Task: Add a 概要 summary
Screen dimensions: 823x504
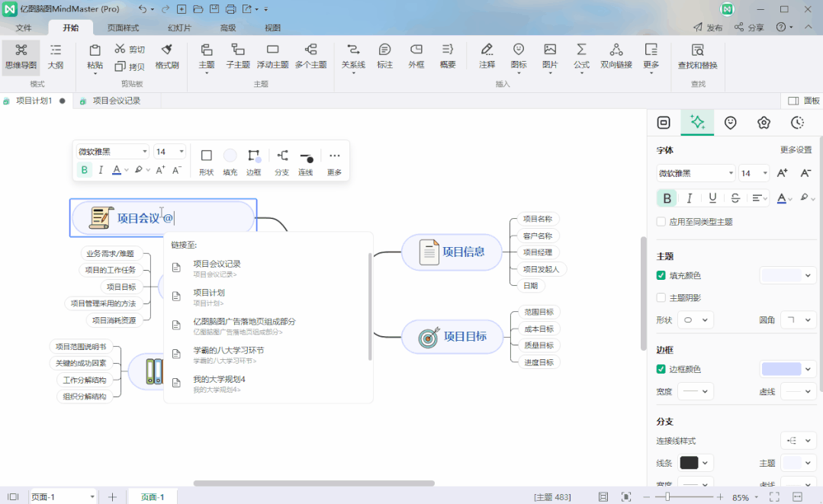Action: coord(448,56)
